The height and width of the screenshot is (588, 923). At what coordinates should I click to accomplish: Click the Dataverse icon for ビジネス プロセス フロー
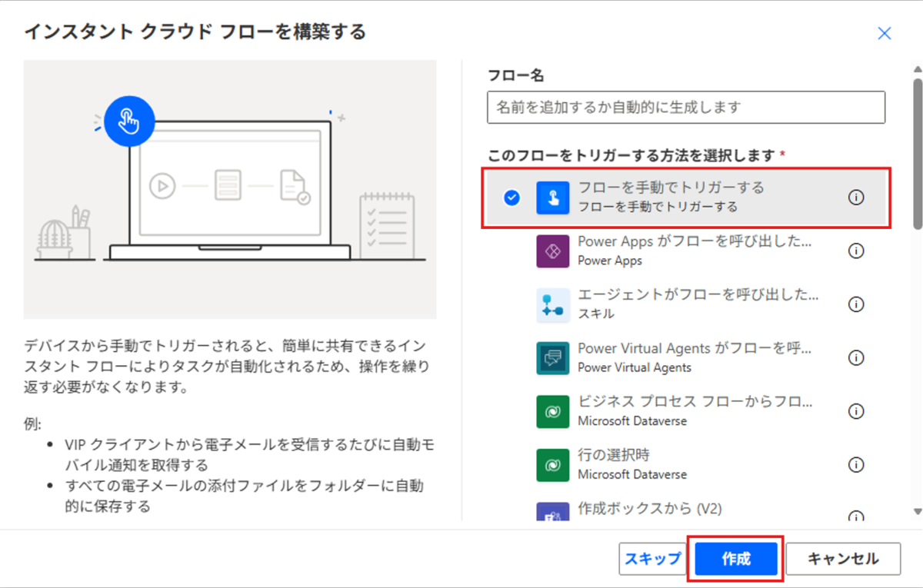coord(552,411)
